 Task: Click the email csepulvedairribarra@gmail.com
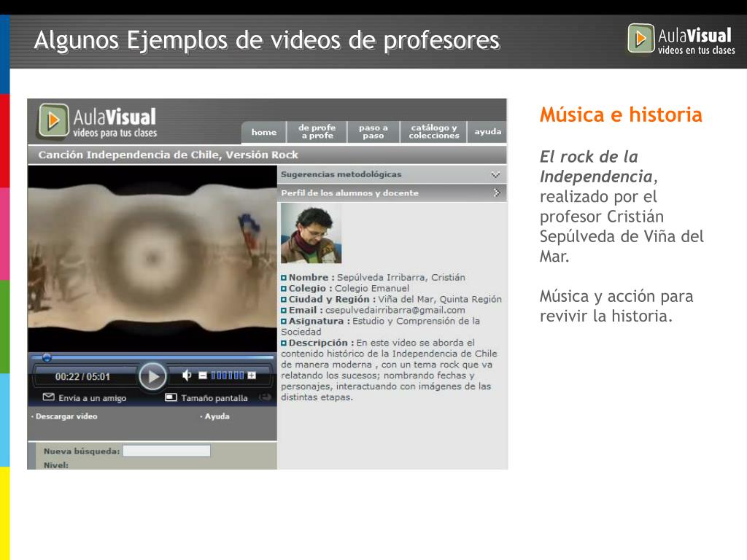click(395, 310)
